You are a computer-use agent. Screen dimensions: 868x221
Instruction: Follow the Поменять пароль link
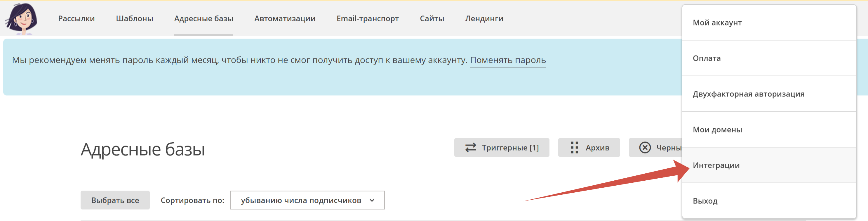point(508,60)
